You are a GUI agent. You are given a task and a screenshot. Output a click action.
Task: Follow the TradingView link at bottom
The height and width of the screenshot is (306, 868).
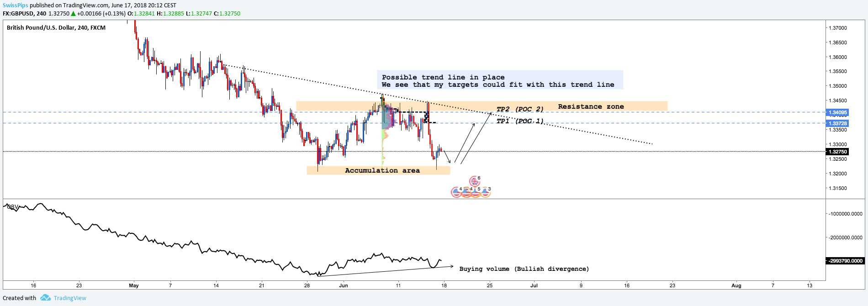point(70,298)
